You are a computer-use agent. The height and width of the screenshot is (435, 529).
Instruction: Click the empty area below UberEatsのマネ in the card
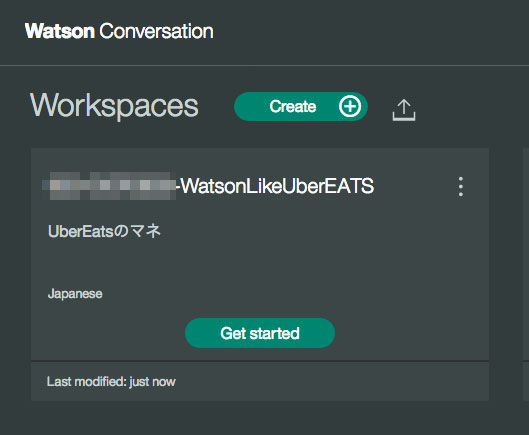pos(260,263)
